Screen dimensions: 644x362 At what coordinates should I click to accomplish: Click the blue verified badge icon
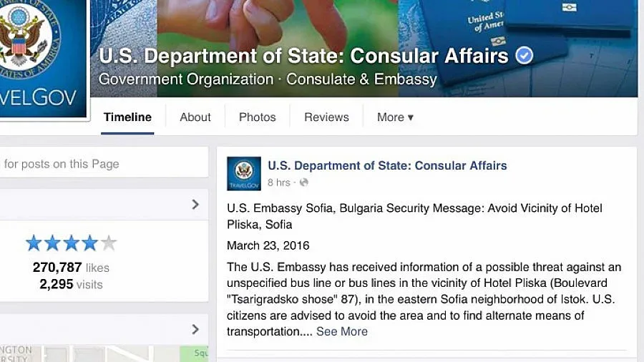525,56
